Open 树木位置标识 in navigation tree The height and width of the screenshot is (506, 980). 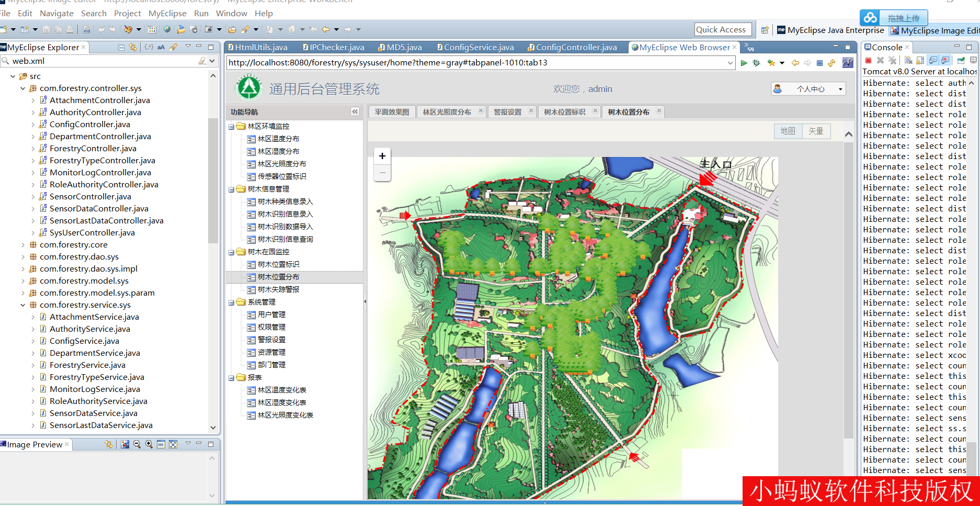[278, 265]
